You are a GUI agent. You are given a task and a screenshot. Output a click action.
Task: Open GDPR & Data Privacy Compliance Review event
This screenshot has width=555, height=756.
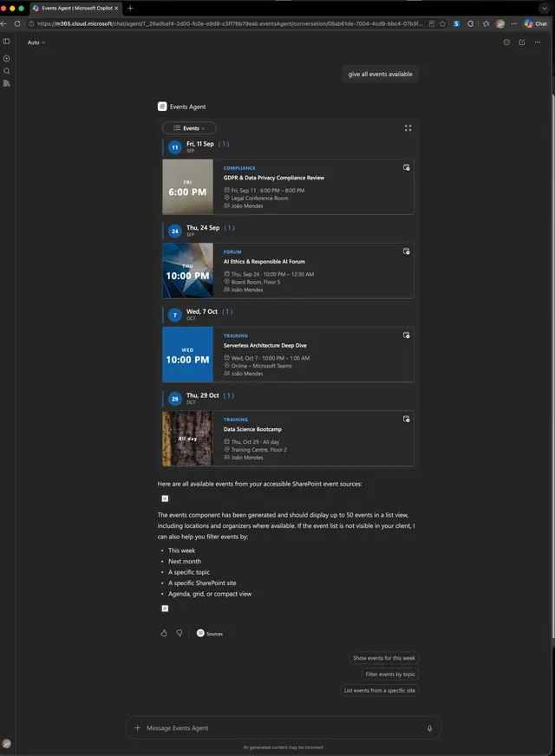(274, 178)
